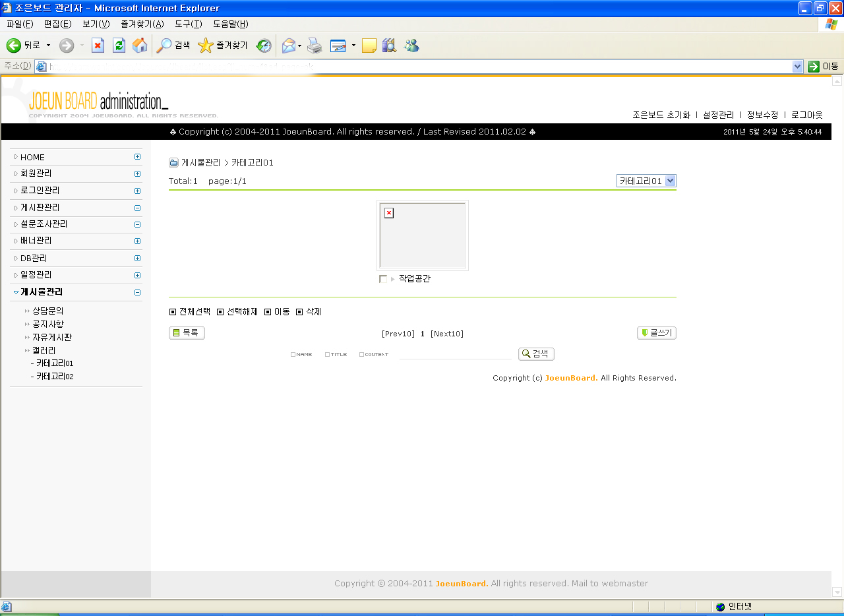Click the Messenger people icon

coord(411,46)
